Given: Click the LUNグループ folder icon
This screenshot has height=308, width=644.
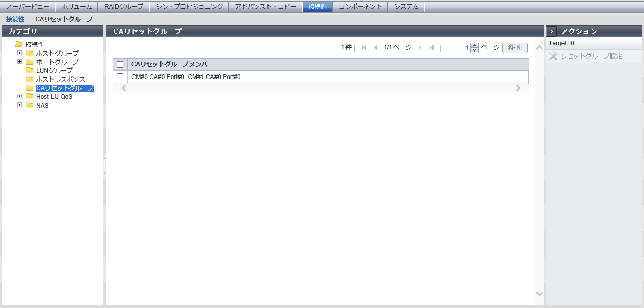Looking at the screenshot, I should pyautogui.click(x=30, y=71).
